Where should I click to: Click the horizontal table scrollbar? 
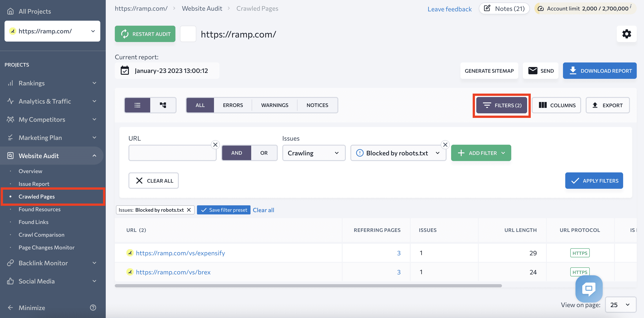tap(308, 286)
